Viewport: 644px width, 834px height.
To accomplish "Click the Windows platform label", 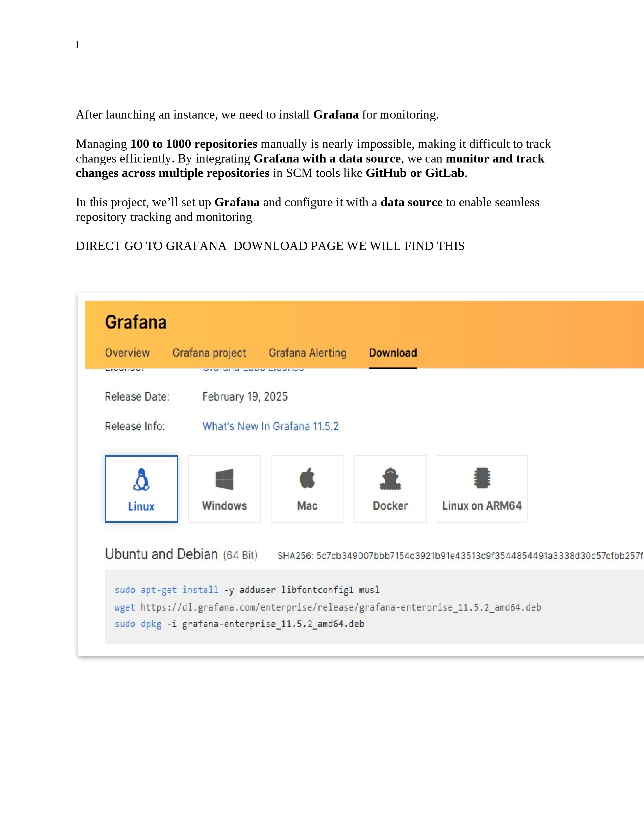I will coord(224,506).
